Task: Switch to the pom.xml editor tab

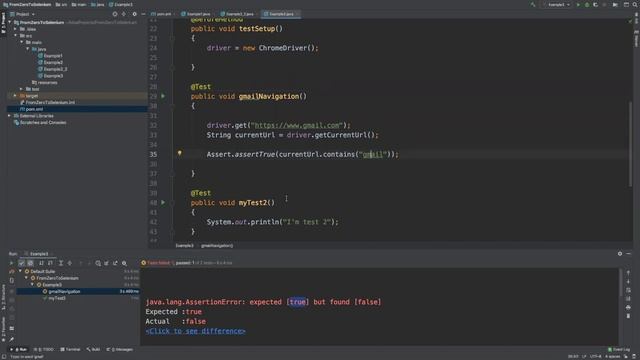Action: (162, 14)
